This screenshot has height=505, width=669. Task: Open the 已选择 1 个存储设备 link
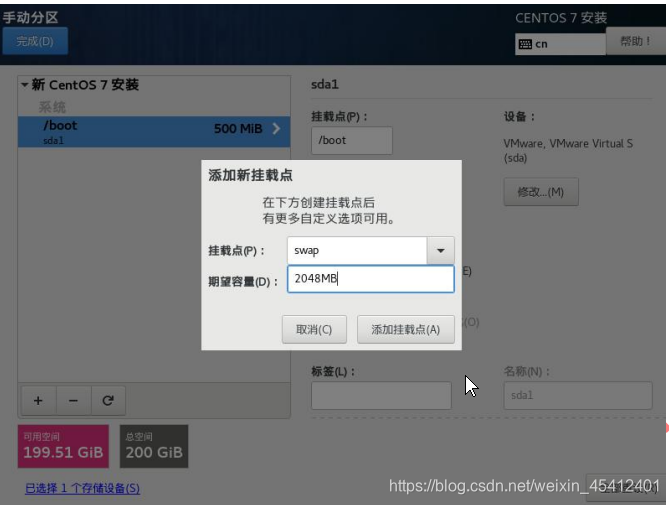82,488
